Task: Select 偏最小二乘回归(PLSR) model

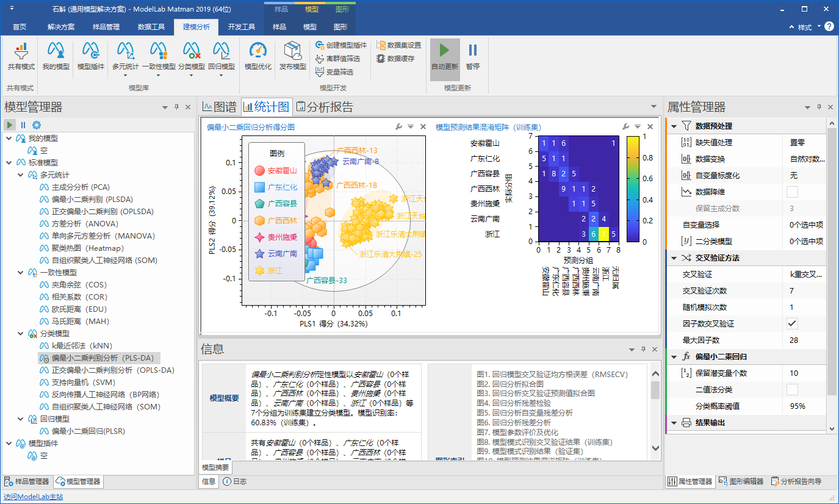Action: [x=88, y=431]
